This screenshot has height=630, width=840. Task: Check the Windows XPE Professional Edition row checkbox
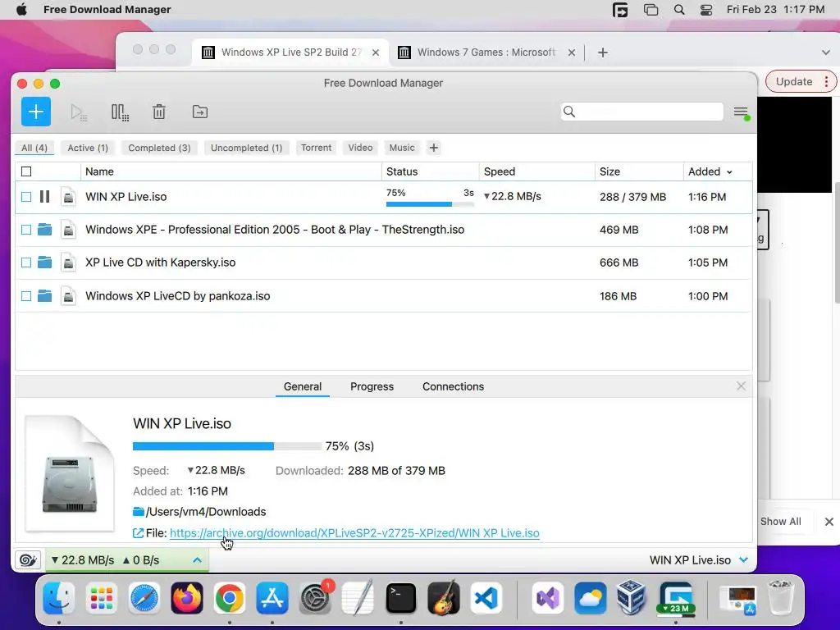[26, 230]
